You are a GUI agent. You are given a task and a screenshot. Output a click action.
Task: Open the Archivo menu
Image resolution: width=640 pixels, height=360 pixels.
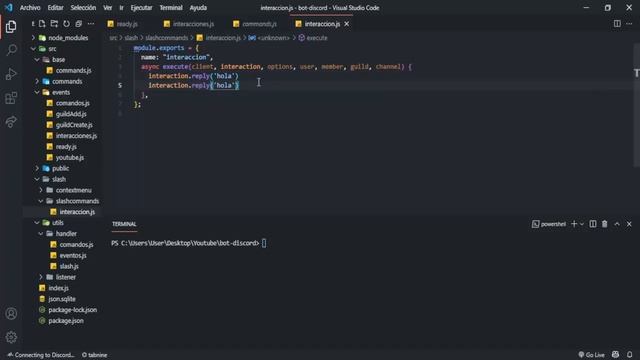point(30,8)
